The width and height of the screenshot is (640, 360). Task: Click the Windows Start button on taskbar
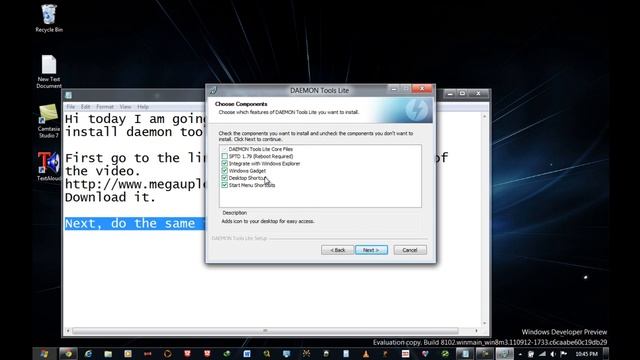44,354
